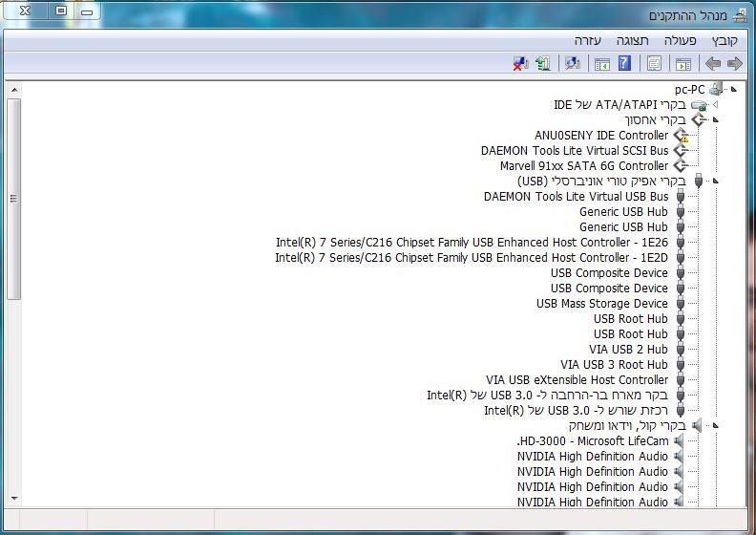Click the scrollbar down arrow
The width and height of the screenshot is (756, 535).
pos(14,499)
